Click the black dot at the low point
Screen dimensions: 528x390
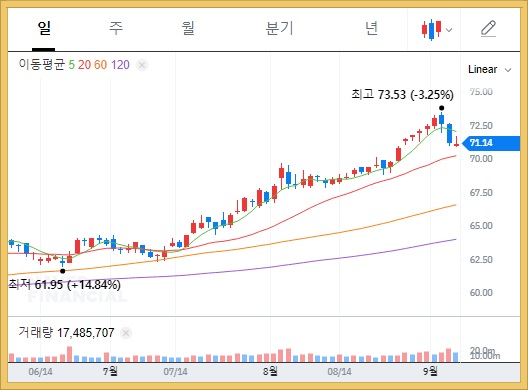coord(63,271)
